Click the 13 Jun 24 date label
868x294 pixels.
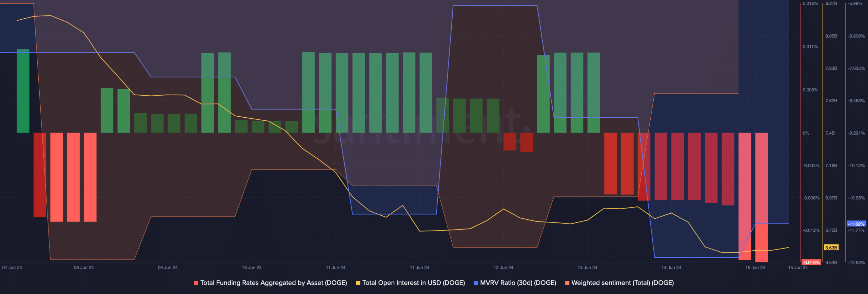[x=587, y=268]
